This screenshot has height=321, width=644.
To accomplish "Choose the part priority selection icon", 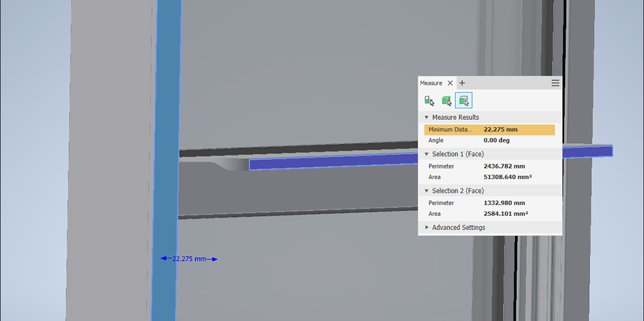I will [x=446, y=101].
